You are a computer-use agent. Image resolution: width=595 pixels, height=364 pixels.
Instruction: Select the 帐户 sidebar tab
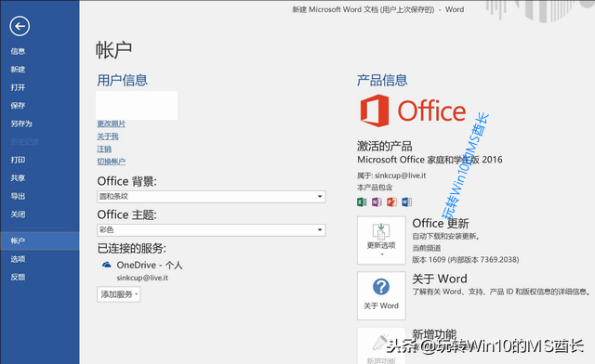point(40,240)
